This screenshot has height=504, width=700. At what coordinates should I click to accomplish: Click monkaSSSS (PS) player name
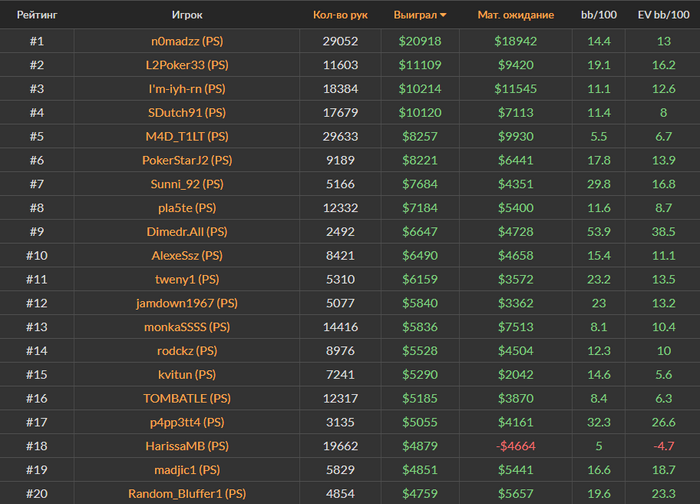point(186,327)
